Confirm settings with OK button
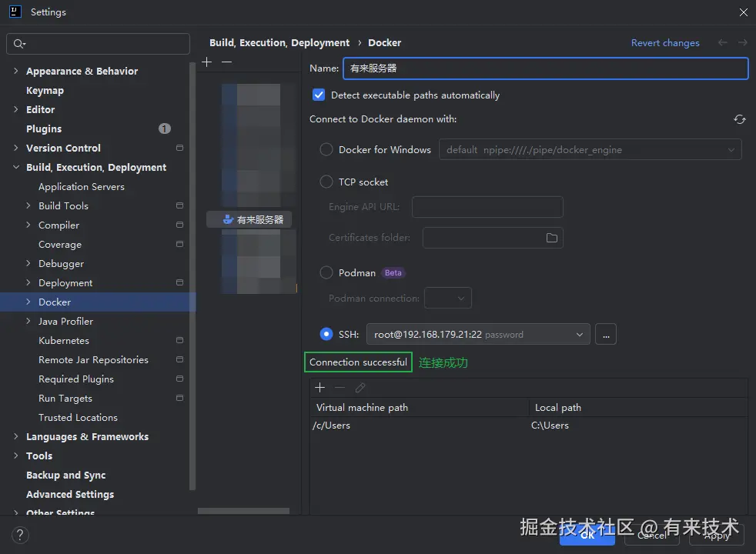 click(x=587, y=536)
